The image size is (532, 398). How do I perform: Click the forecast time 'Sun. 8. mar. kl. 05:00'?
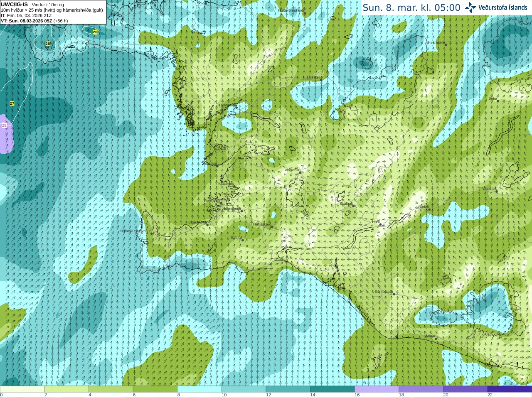[411, 7]
